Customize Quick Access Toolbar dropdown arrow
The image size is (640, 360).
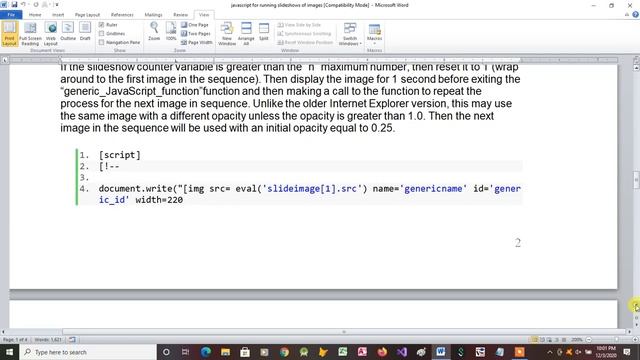pyautogui.click(x=57, y=4)
